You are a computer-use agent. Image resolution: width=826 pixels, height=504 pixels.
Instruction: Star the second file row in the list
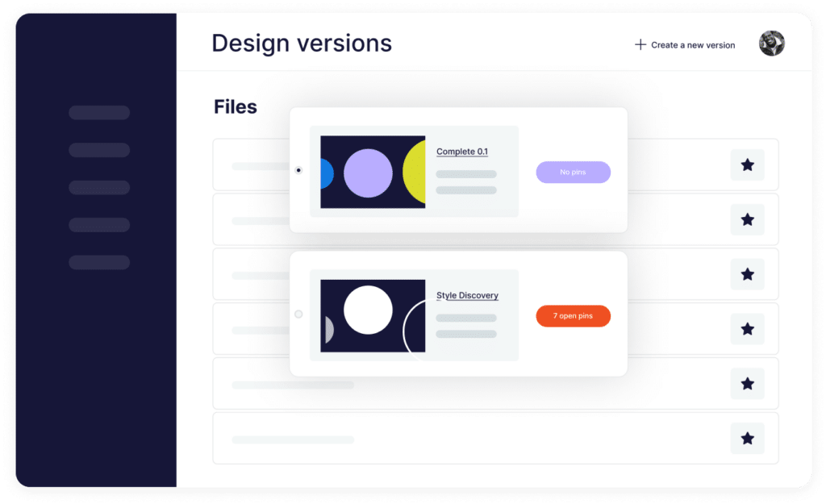coord(747,219)
